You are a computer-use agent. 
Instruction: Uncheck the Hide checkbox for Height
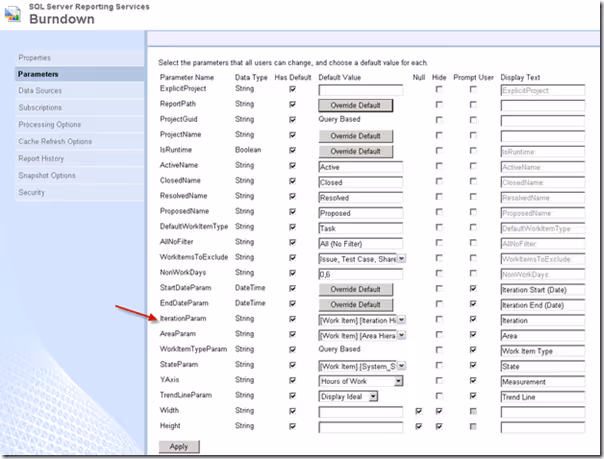tap(439, 426)
